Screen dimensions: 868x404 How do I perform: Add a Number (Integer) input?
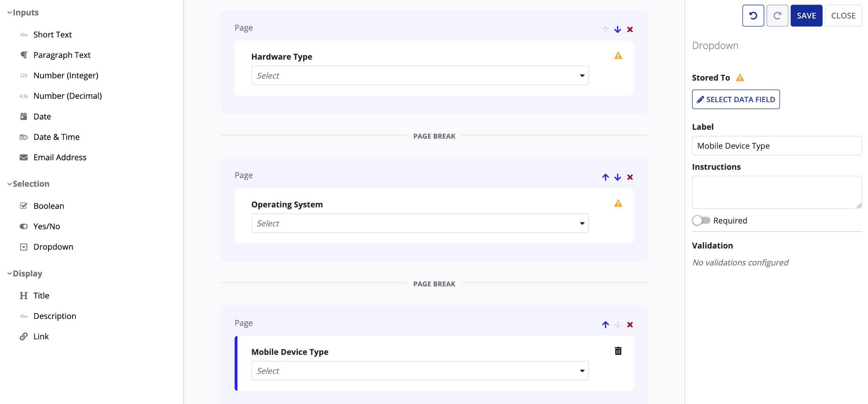pos(59,75)
